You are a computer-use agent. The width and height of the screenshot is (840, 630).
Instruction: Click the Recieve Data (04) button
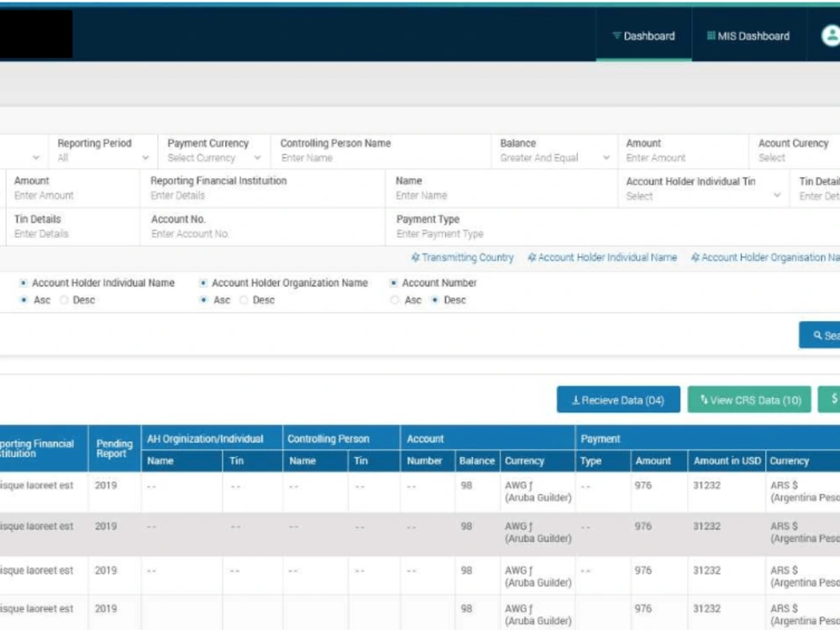[618, 400]
